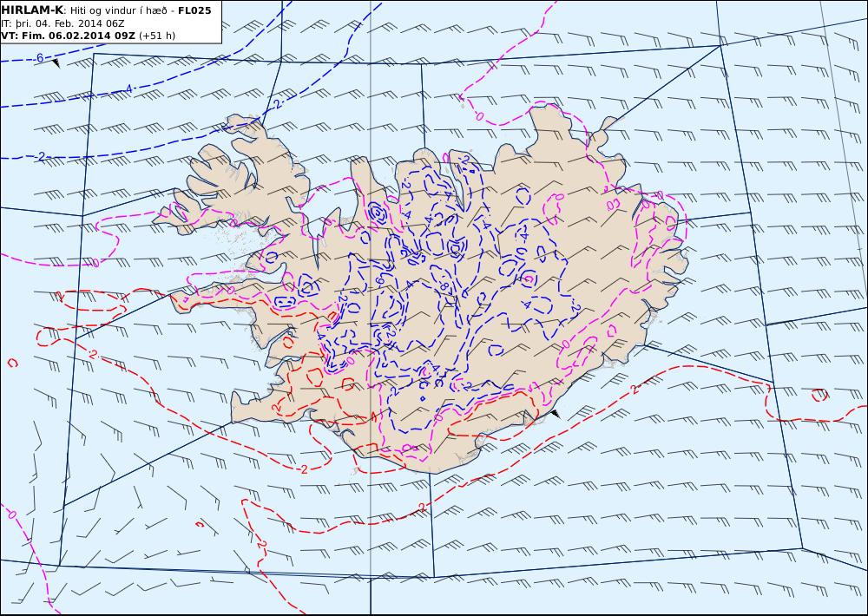Select the IT: þri. 04. Feb. 2014 06Z line
This screenshot has width=868, height=616.
[62, 23]
